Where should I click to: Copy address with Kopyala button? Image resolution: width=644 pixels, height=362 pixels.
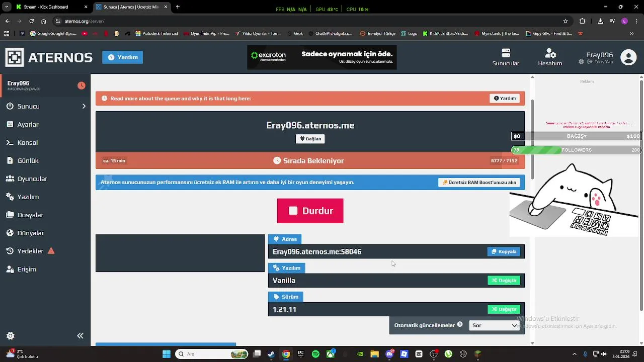504,251
